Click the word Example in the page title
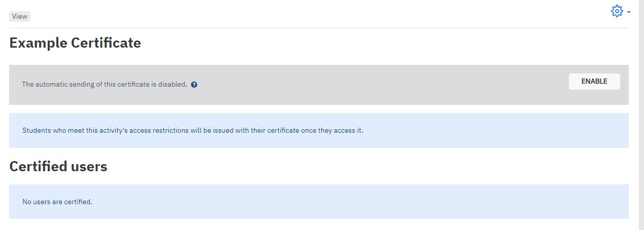644x230 pixels. [39, 43]
